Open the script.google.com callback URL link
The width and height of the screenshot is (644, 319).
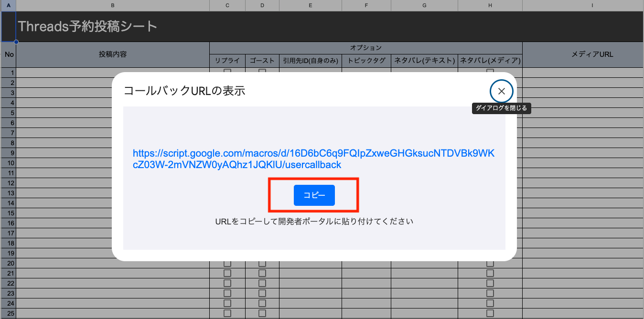[x=313, y=159]
